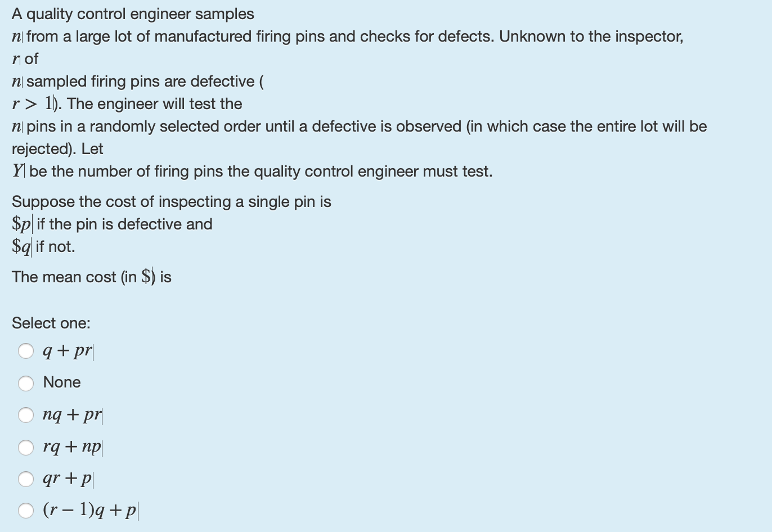
Task: Select the radio button for q + pr
Action: [x=26, y=351]
